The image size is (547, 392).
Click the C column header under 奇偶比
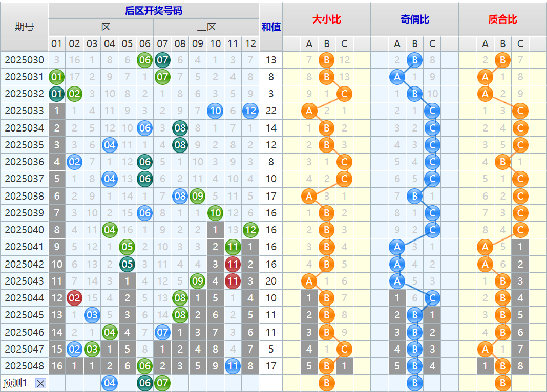point(432,43)
